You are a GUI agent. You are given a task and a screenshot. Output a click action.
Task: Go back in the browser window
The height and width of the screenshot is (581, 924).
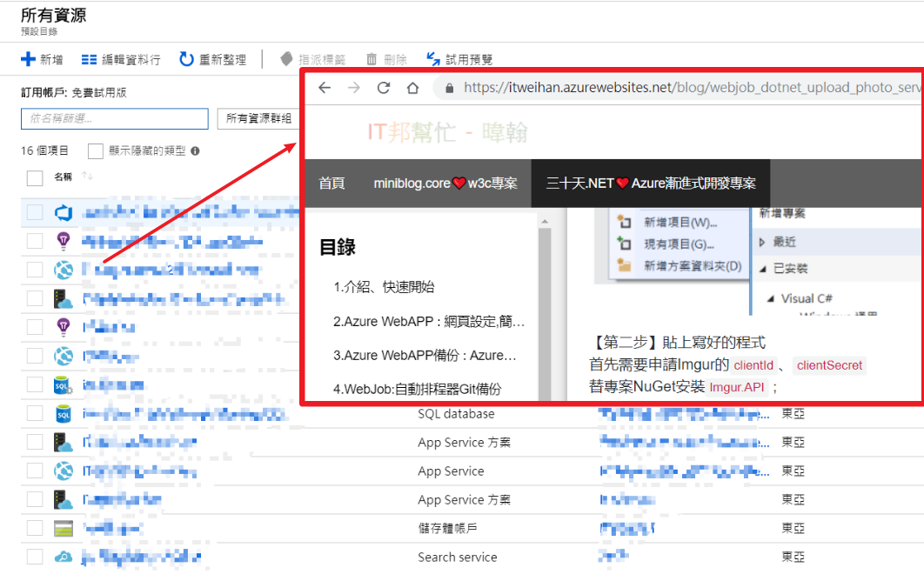[325, 88]
